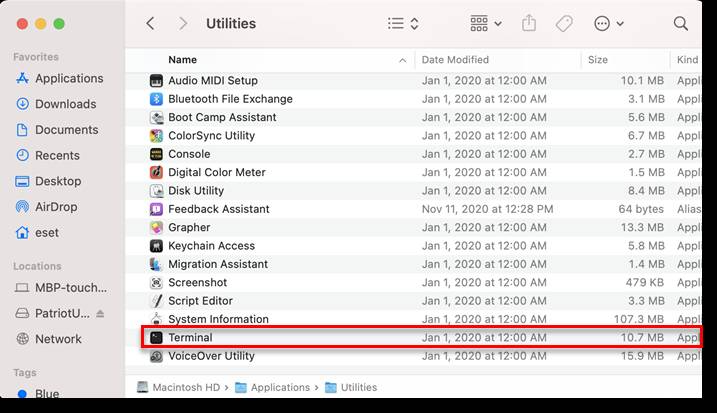
Task: Open the Terminal app icon
Action: tap(156, 338)
